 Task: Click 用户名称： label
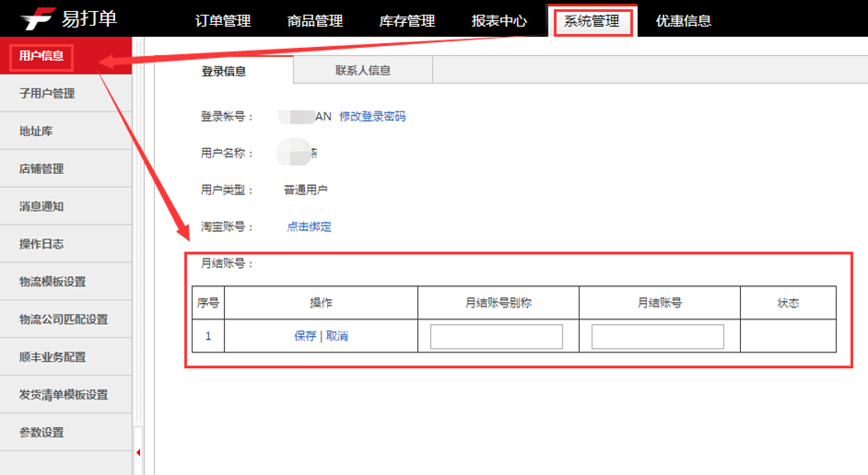click(227, 153)
